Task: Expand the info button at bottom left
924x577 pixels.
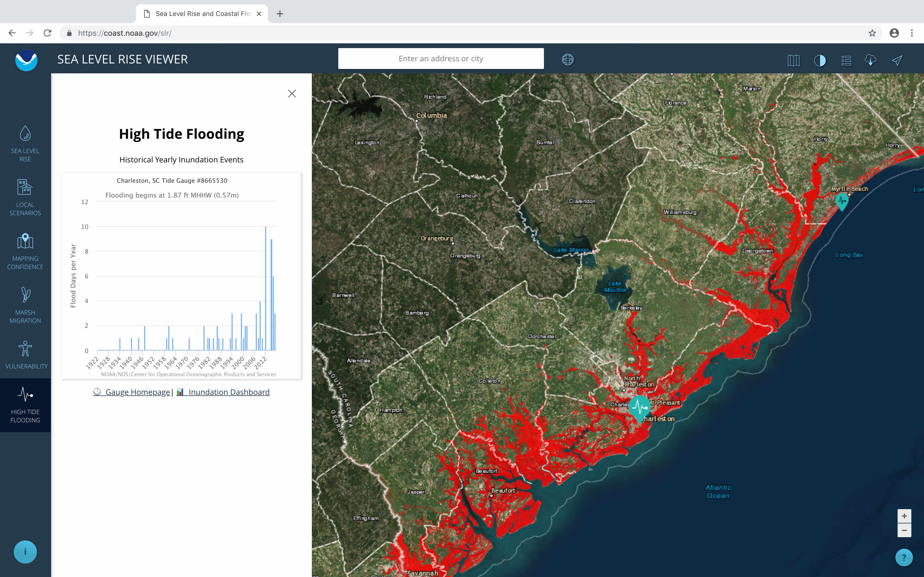Action: (25, 551)
